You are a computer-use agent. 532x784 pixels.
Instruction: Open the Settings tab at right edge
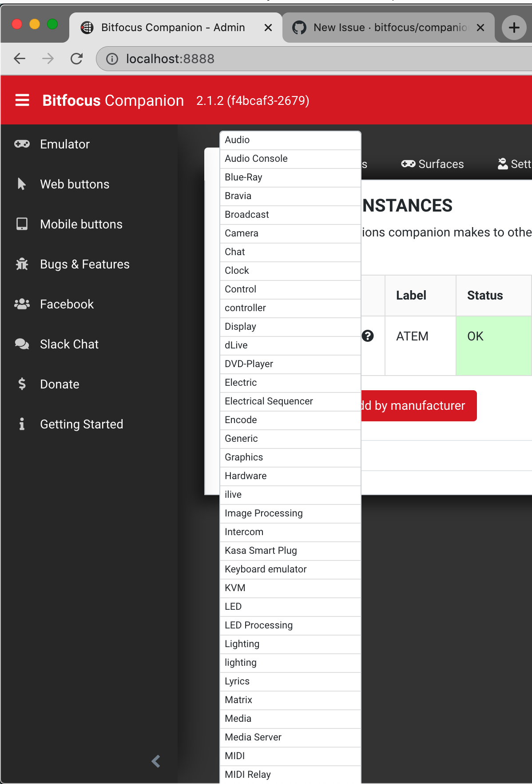(514, 164)
